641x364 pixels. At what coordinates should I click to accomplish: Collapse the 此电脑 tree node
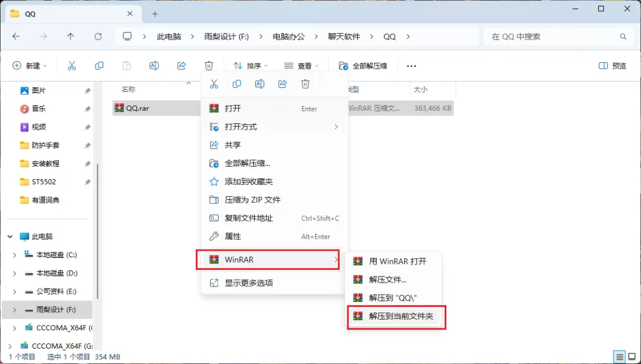point(10,237)
